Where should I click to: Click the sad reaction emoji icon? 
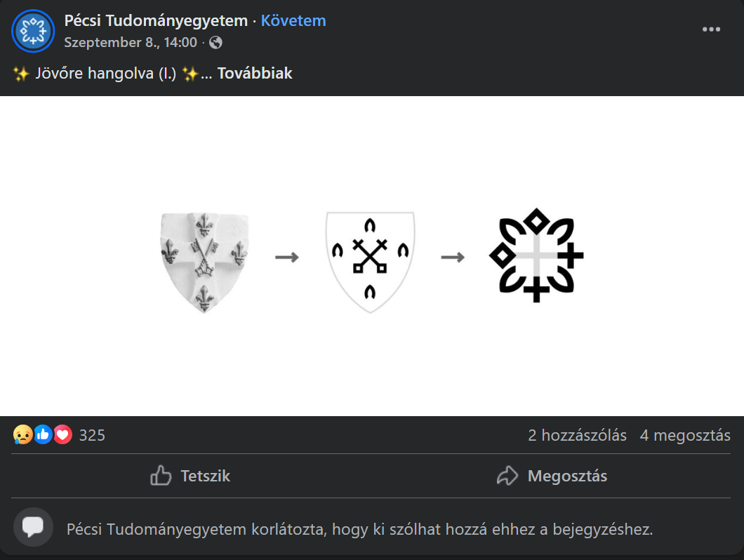coord(24,434)
